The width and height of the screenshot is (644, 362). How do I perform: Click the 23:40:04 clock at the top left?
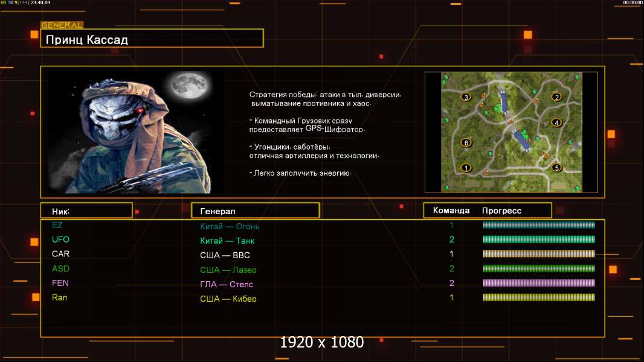[40, 2]
